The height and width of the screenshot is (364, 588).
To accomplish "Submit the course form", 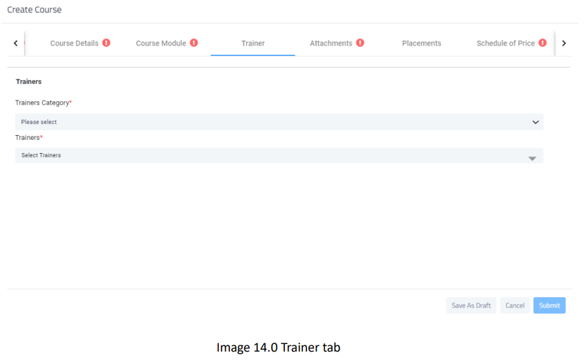I will point(549,305).
